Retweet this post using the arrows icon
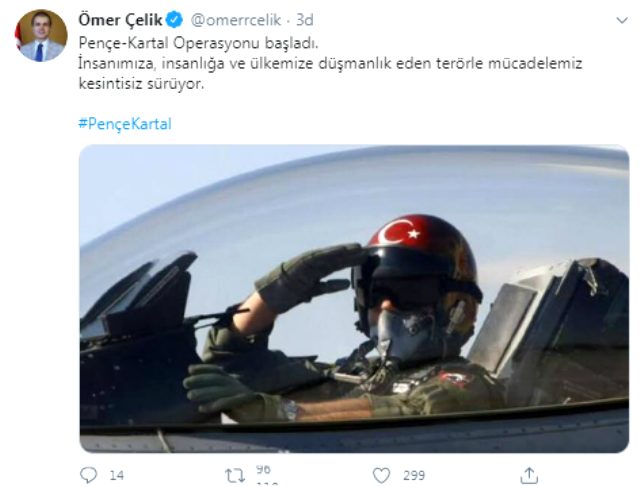This screenshot has height=487, width=640. 235,476
